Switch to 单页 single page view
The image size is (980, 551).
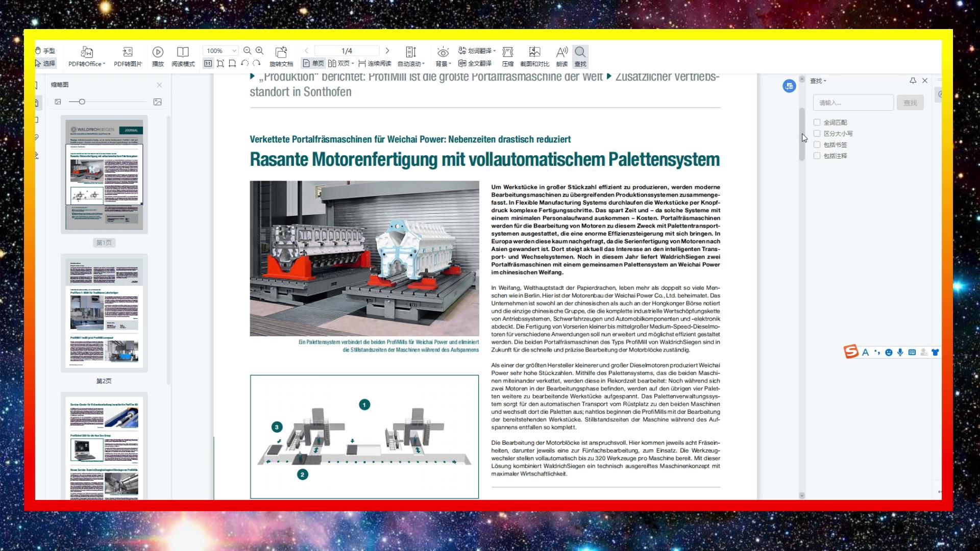point(313,64)
